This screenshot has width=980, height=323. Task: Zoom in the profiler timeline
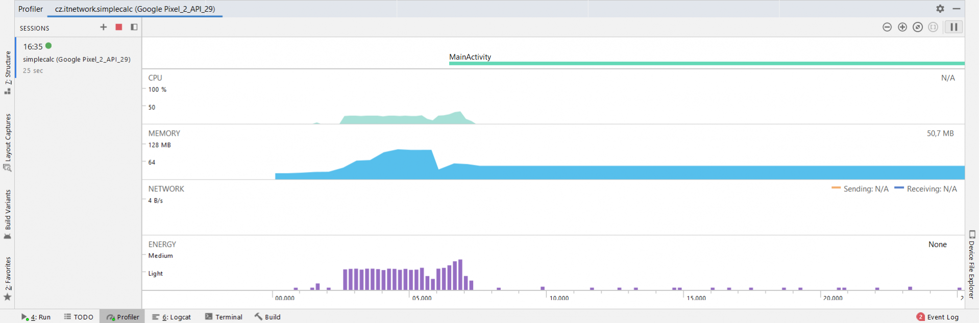tap(902, 27)
